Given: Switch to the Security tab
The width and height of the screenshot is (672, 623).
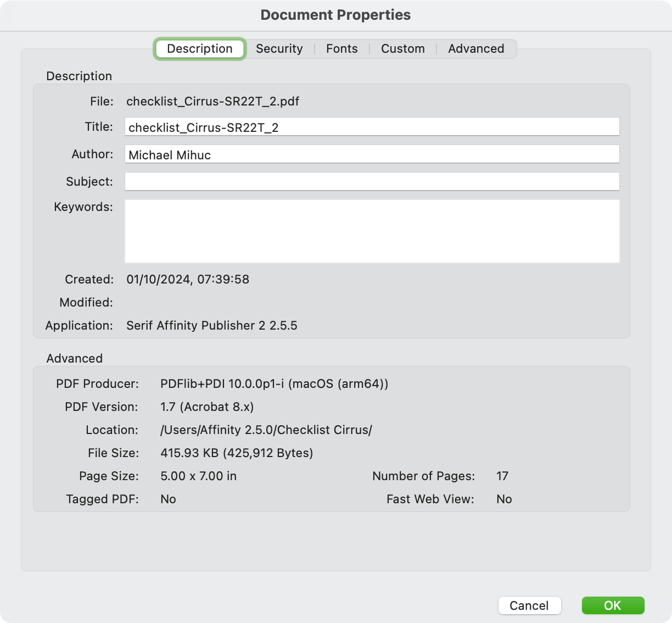Looking at the screenshot, I should coord(279,48).
